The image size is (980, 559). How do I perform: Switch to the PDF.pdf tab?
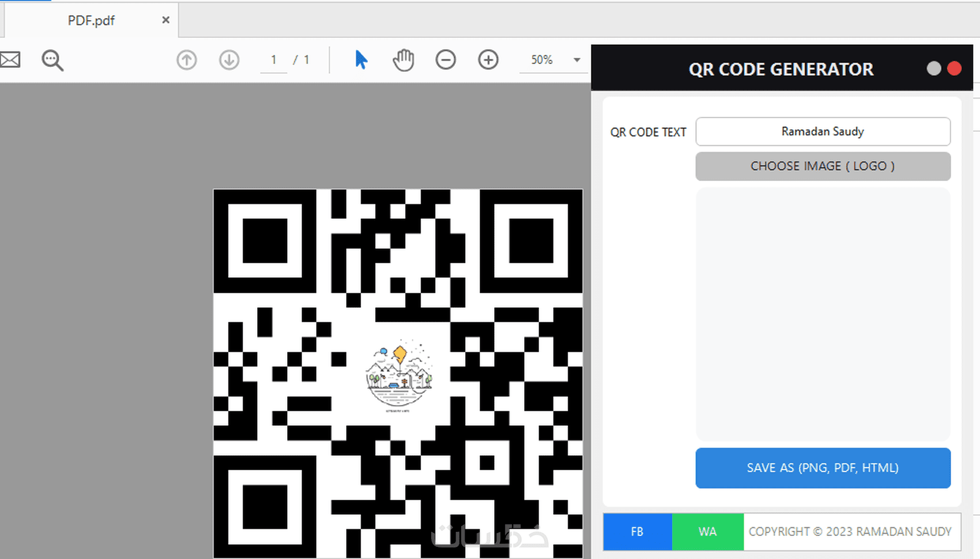coord(91,21)
